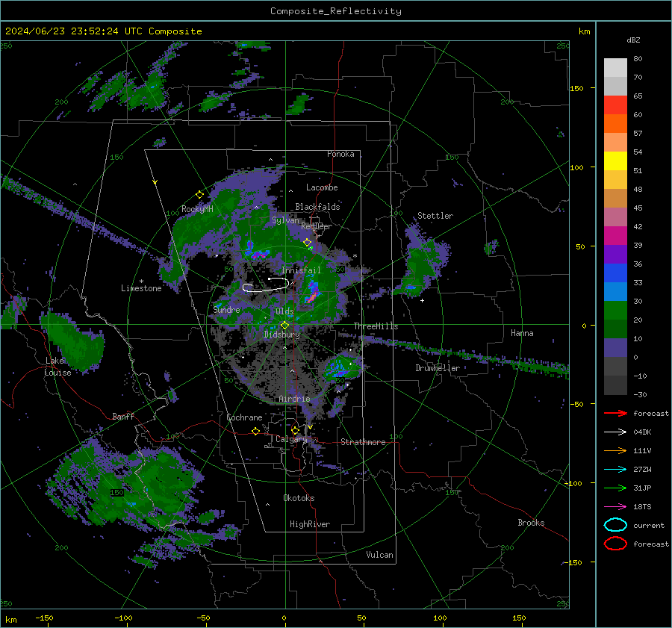
Task: Click the Limestone label
Action: point(141,288)
